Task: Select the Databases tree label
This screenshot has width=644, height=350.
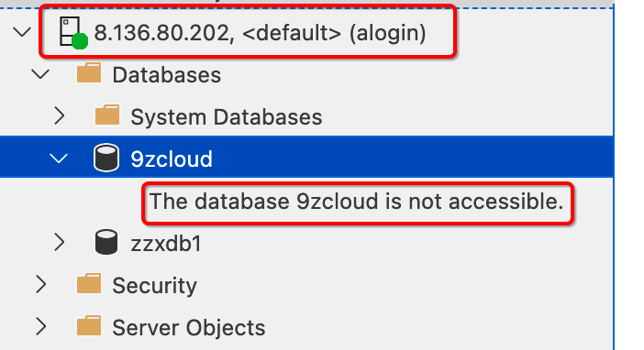Action: tap(167, 75)
